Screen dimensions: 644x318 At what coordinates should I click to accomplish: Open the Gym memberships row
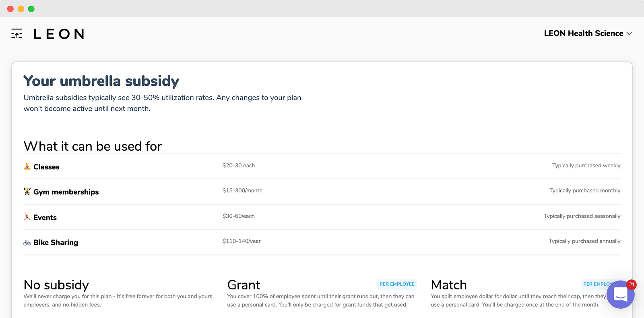(66, 192)
